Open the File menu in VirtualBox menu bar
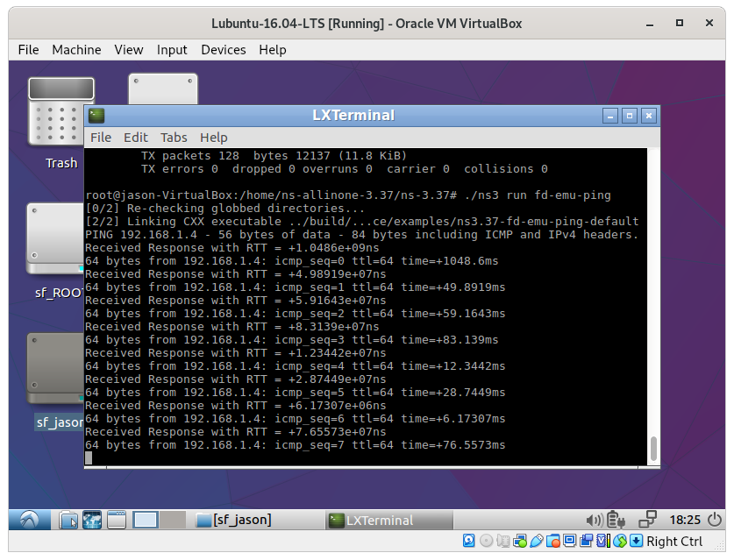The image size is (734, 560). (28, 50)
